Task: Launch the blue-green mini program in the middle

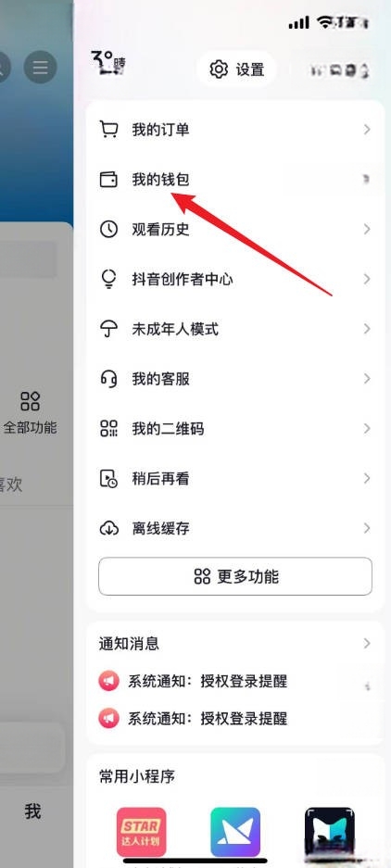Action: tap(235, 832)
